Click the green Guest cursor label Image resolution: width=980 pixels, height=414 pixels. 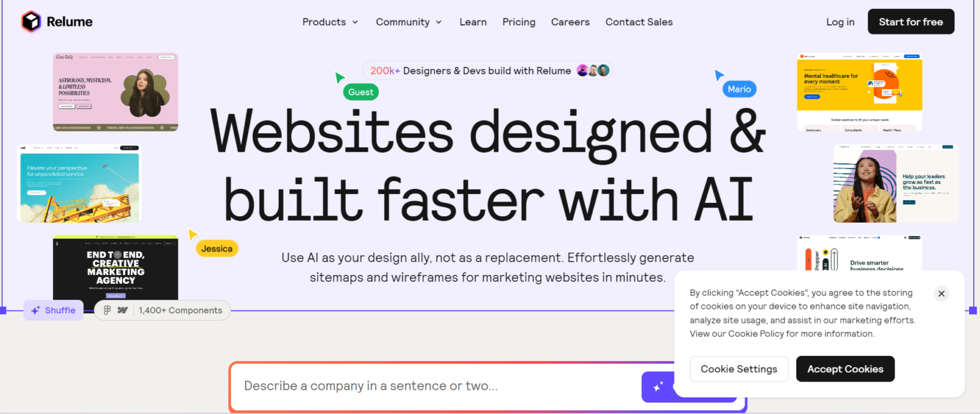pos(360,92)
